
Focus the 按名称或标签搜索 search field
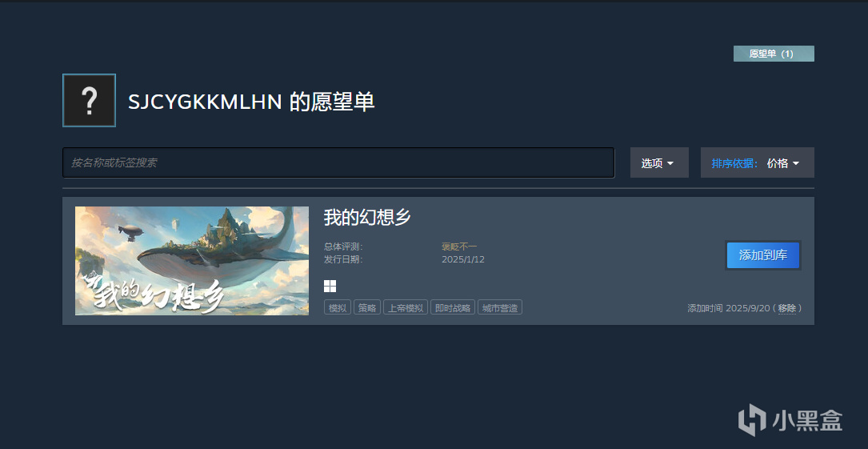coord(338,162)
